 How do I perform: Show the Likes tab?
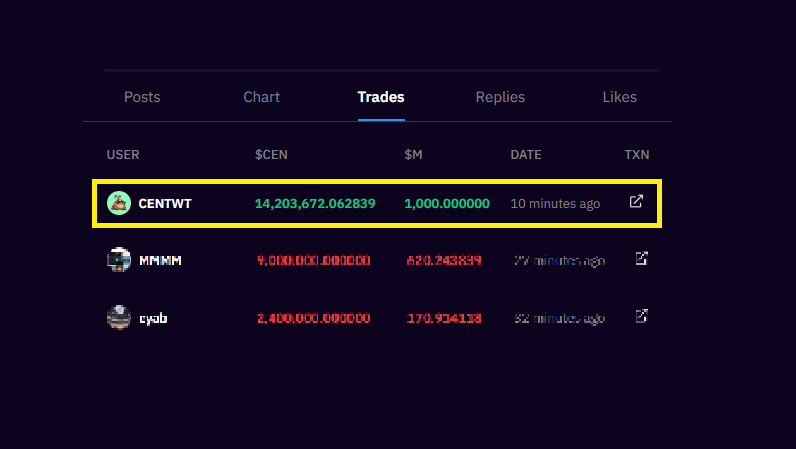[x=619, y=97]
